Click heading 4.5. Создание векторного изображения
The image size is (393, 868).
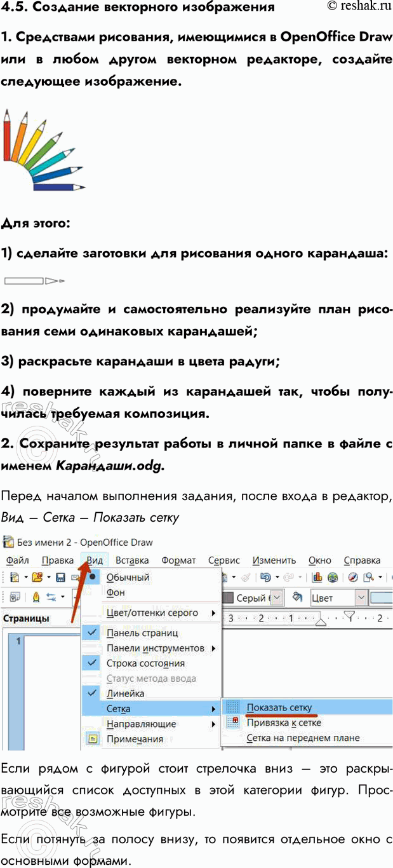[138, 8]
